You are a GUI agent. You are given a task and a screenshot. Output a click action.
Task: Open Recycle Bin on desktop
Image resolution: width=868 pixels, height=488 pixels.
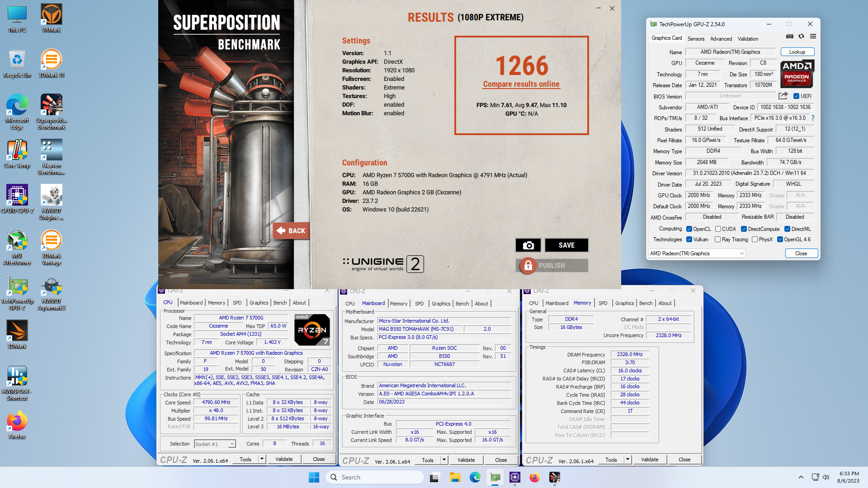[17, 63]
